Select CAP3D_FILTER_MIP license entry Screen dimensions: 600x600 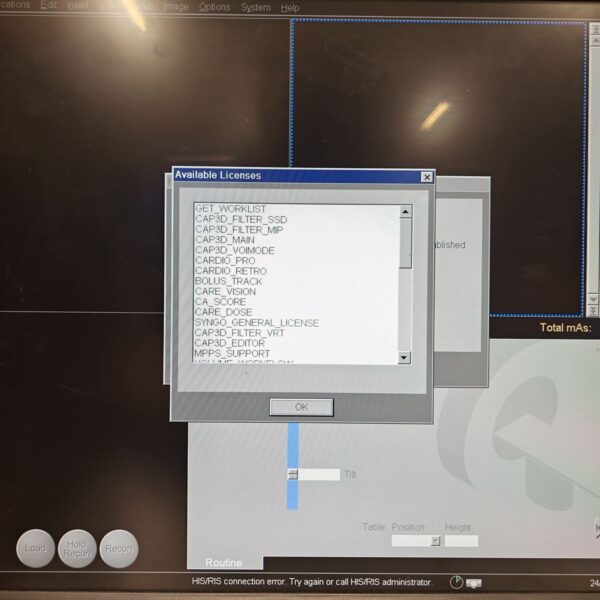point(239,230)
